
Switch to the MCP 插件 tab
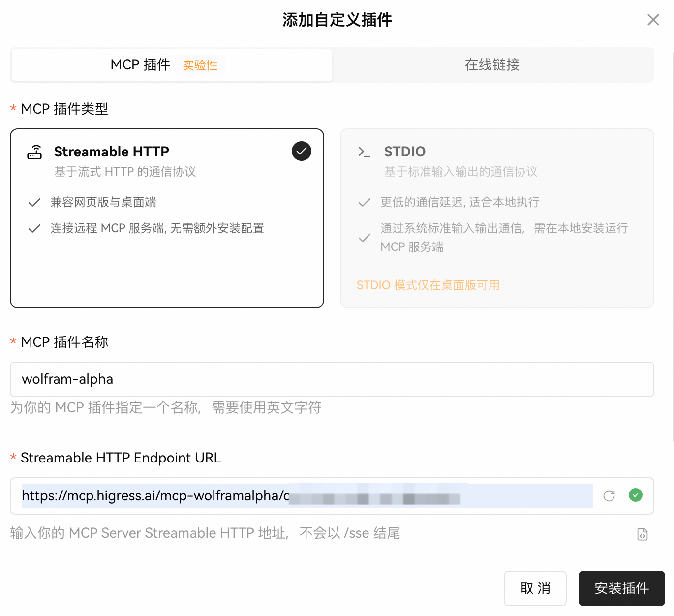click(141, 64)
